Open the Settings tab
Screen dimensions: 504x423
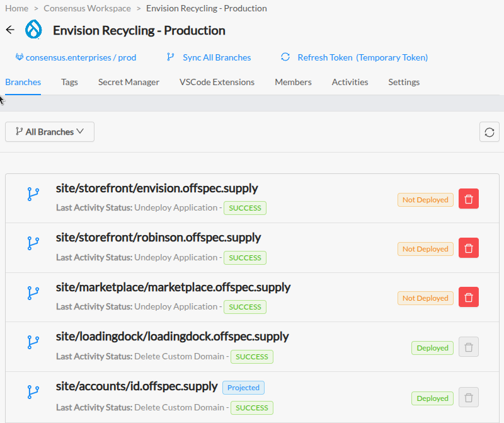pos(404,83)
